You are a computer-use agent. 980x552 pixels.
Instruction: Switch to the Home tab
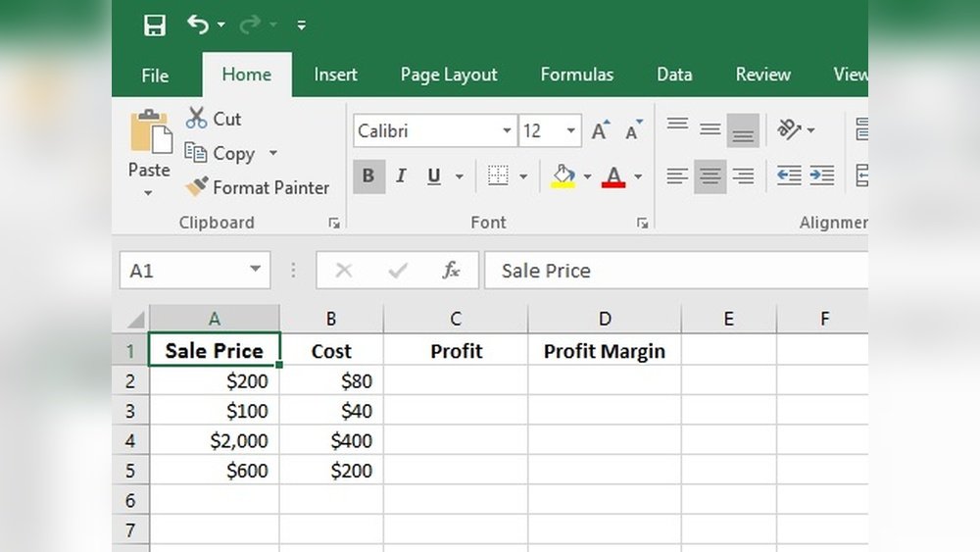click(x=246, y=75)
